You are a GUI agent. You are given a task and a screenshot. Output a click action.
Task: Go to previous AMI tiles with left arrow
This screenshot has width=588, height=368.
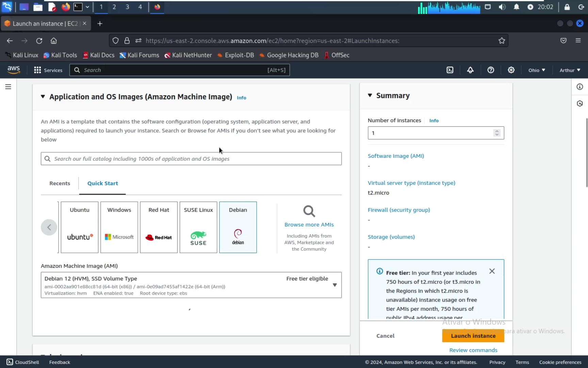coord(49,227)
